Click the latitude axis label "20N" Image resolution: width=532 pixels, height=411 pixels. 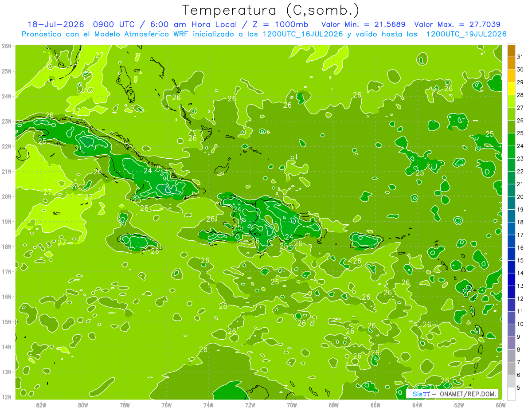tap(7, 196)
